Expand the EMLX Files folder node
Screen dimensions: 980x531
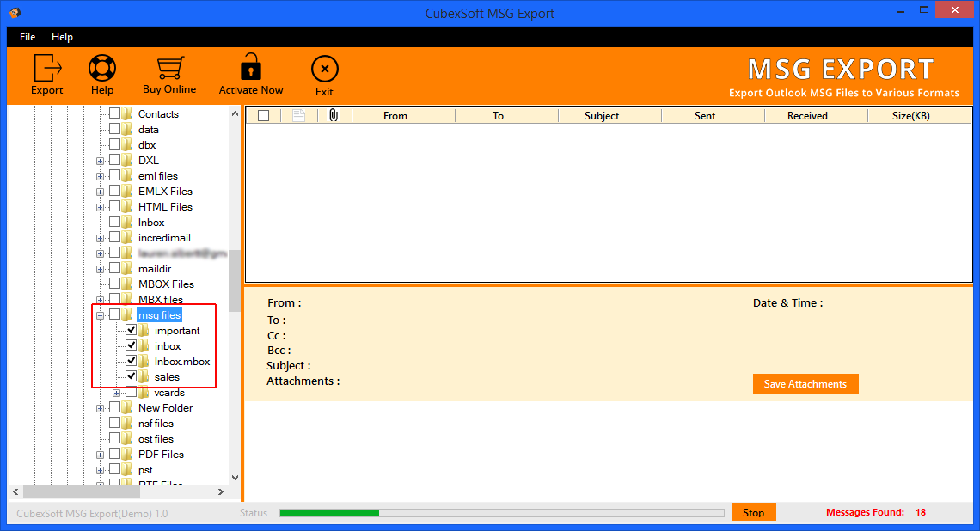(100, 192)
